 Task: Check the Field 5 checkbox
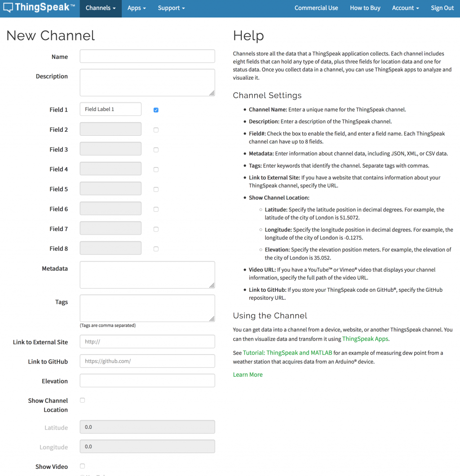156,189
